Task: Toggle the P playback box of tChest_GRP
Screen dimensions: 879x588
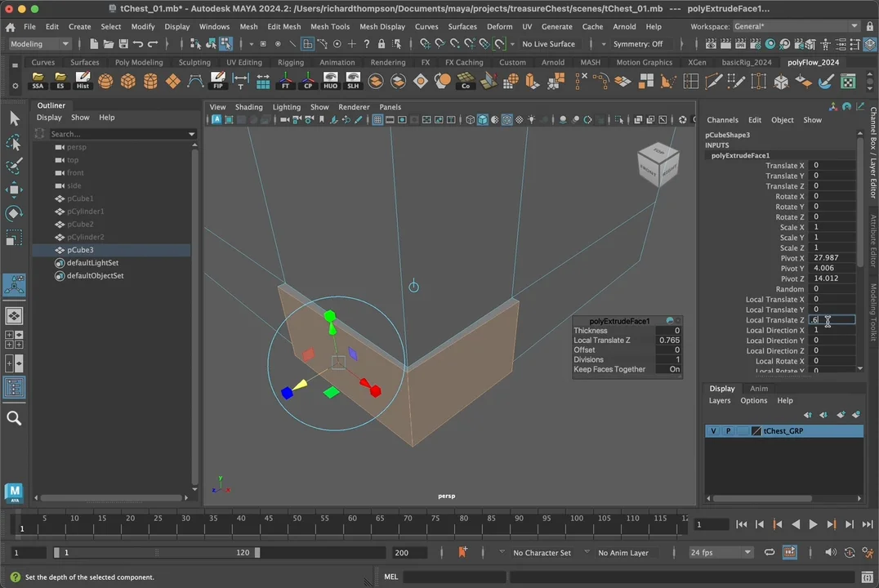Action: point(728,431)
